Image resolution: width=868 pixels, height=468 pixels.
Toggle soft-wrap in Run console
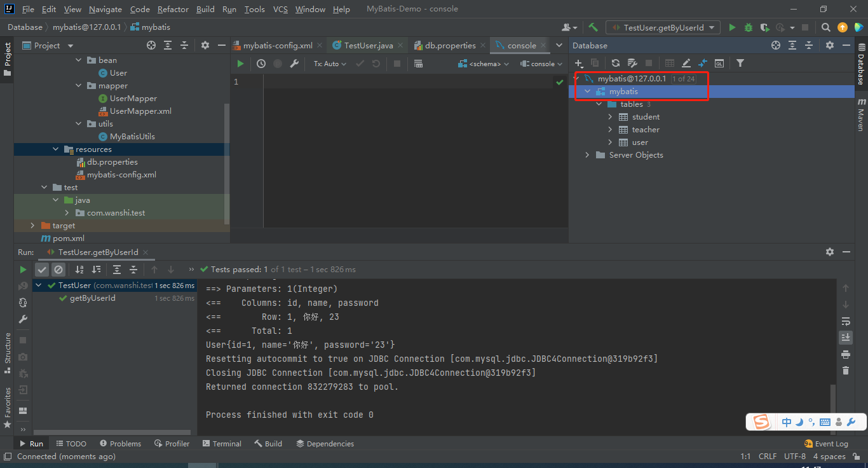pyautogui.click(x=845, y=321)
